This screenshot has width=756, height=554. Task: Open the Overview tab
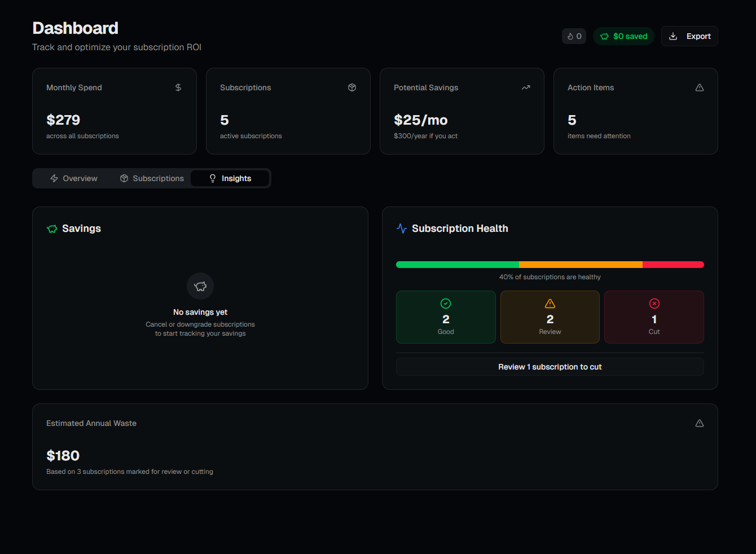(x=74, y=178)
